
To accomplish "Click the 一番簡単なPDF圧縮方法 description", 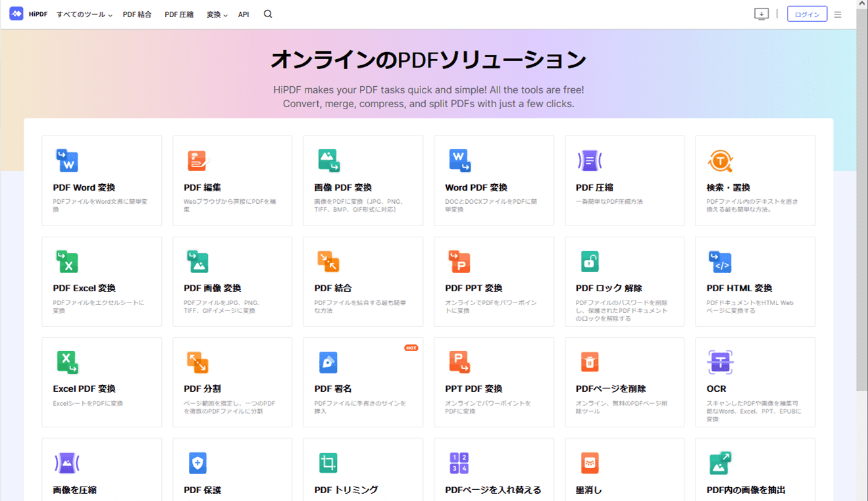I will point(609,202).
